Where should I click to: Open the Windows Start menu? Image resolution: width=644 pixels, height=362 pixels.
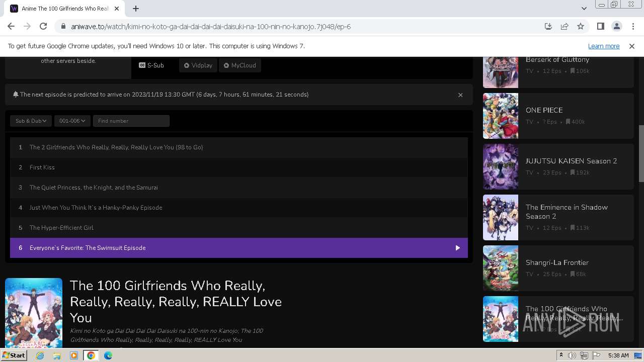pos(14,355)
